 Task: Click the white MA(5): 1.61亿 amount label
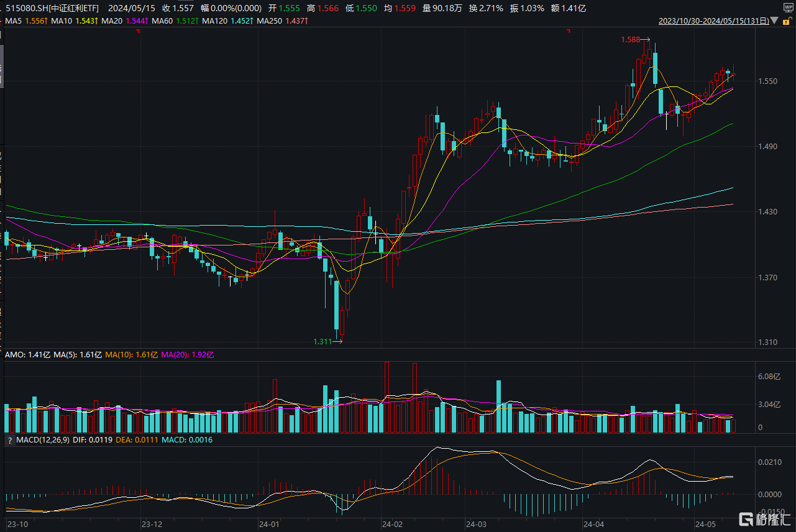[78, 354]
